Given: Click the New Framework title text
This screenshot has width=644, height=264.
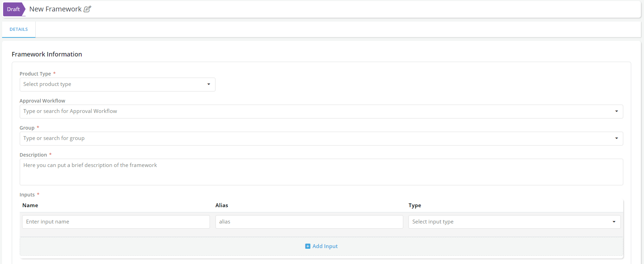Looking at the screenshot, I should [x=55, y=9].
